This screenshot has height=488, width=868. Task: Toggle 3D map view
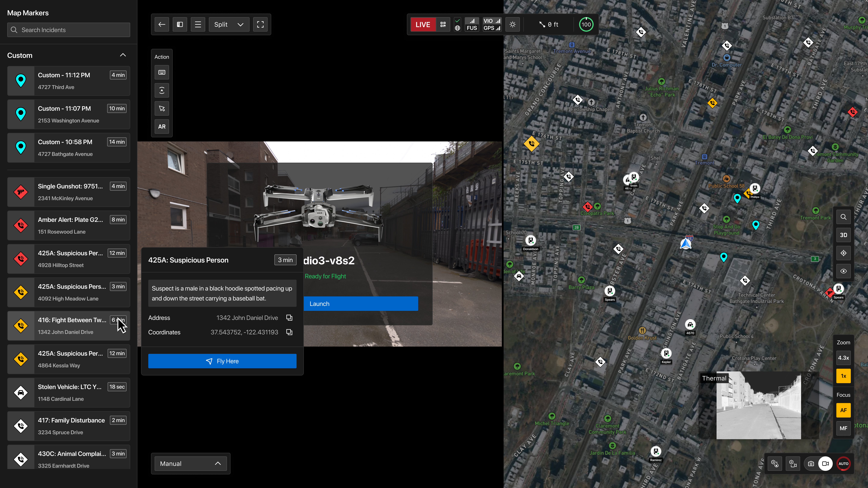click(x=843, y=235)
